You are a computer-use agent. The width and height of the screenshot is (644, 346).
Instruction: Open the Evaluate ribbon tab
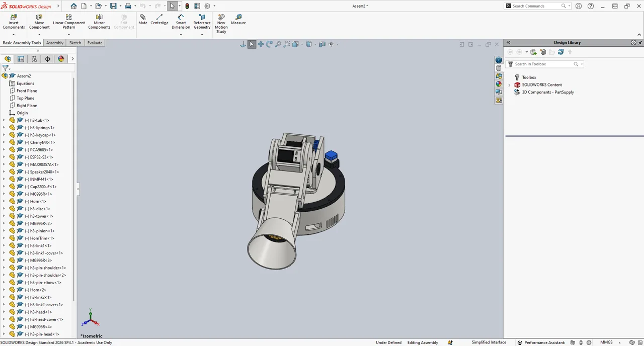tap(95, 43)
